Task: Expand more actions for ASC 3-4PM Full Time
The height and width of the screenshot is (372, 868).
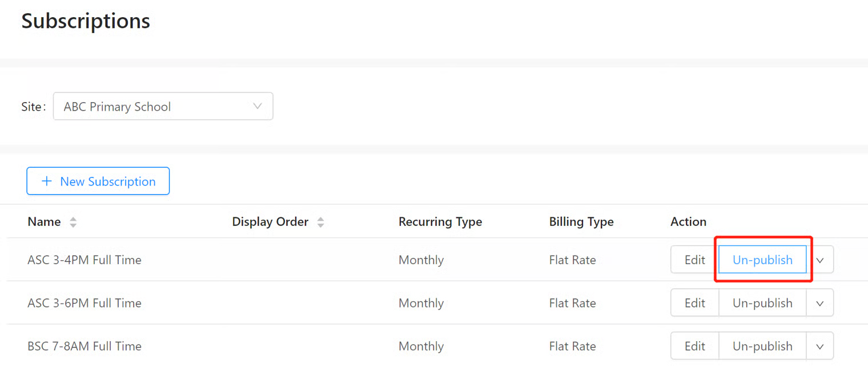Action: tap(820, 260)
